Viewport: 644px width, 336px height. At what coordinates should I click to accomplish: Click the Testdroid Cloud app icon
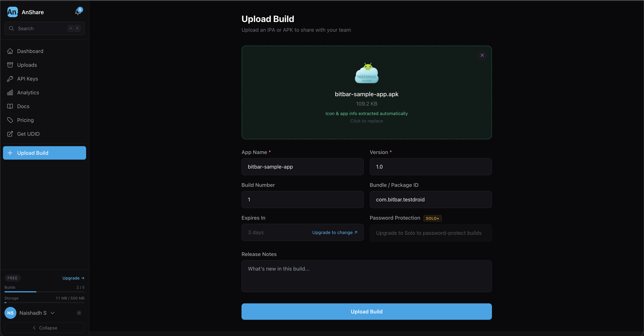[x=367, y=73]
